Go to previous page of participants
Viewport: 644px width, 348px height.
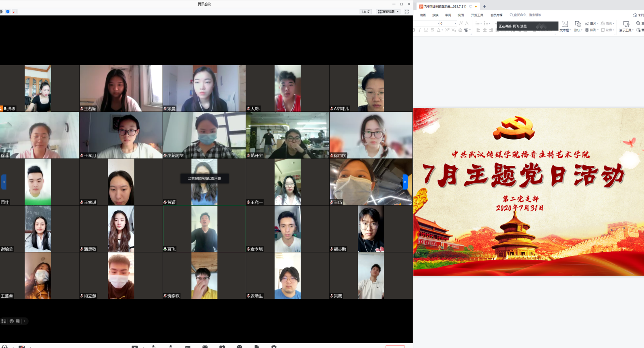(4, 182)
